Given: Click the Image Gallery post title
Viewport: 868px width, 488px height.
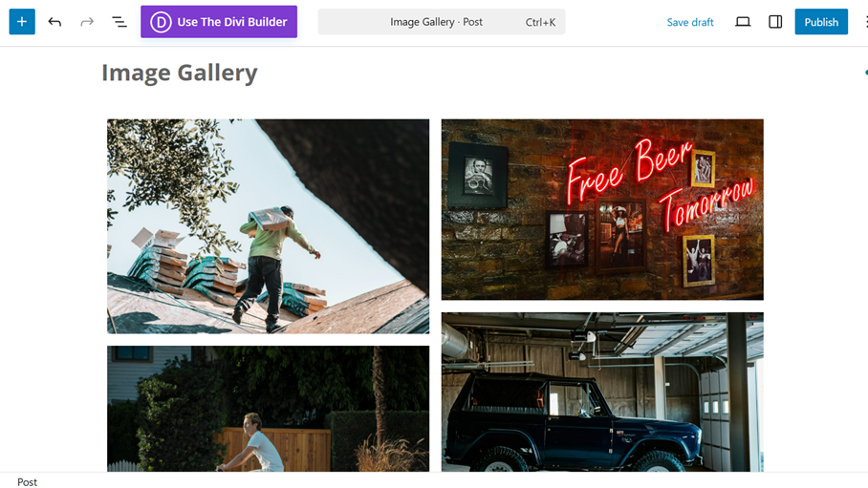Looking at the screenshot, I should tap(180, 73).
